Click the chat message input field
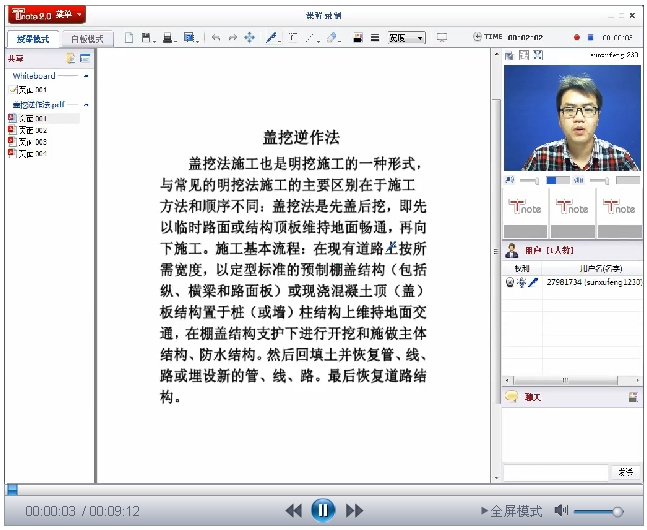The image size is (647, 530). [x=555, y=471]
